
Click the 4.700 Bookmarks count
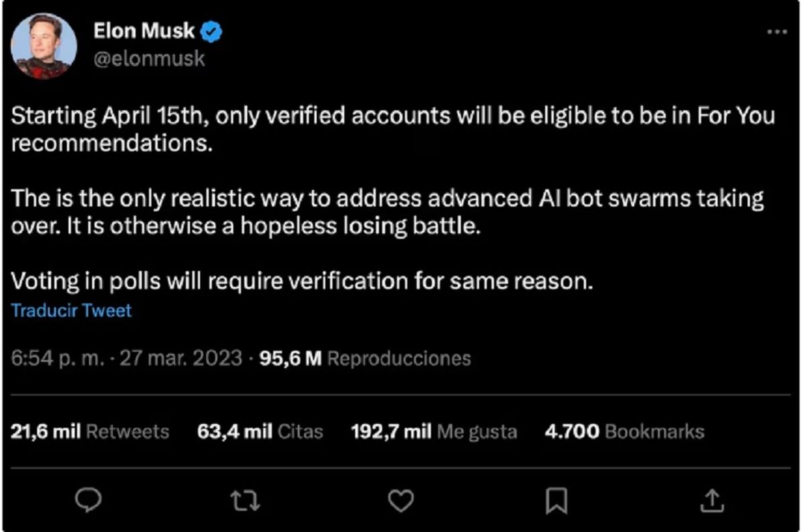tap(625, 431)
